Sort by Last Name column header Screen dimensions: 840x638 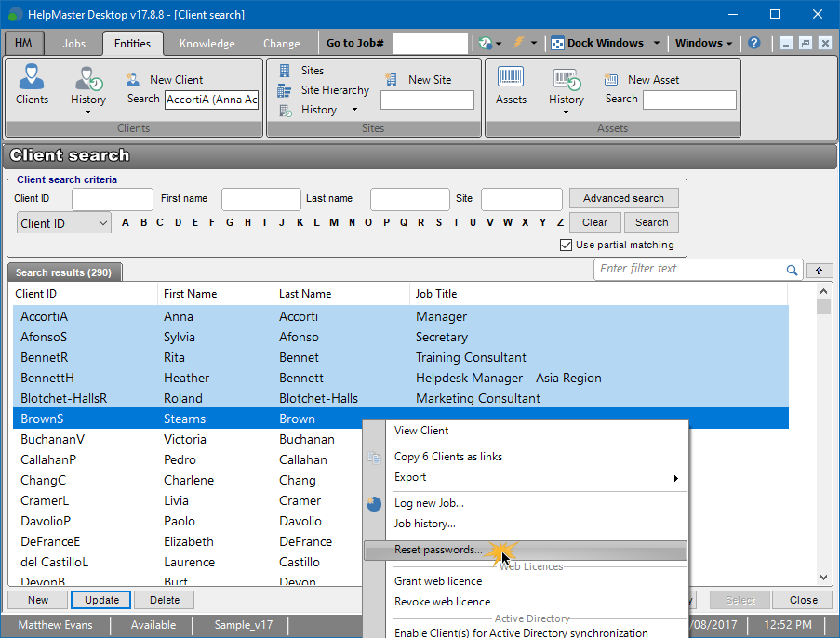[x=340, y=294]
